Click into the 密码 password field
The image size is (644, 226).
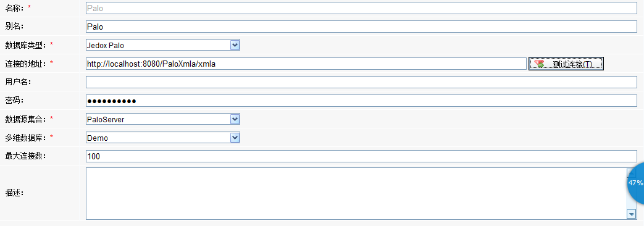tap(361, 101)
